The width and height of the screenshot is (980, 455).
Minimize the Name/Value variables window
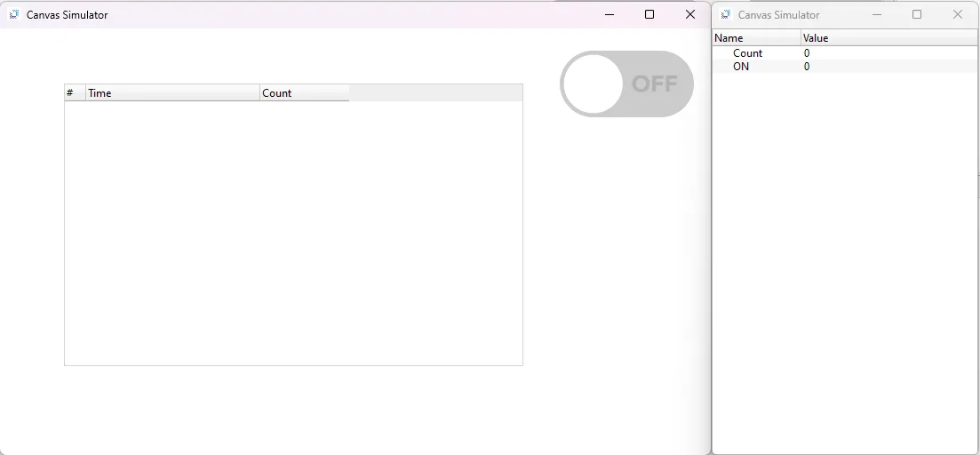coord(877,14)
